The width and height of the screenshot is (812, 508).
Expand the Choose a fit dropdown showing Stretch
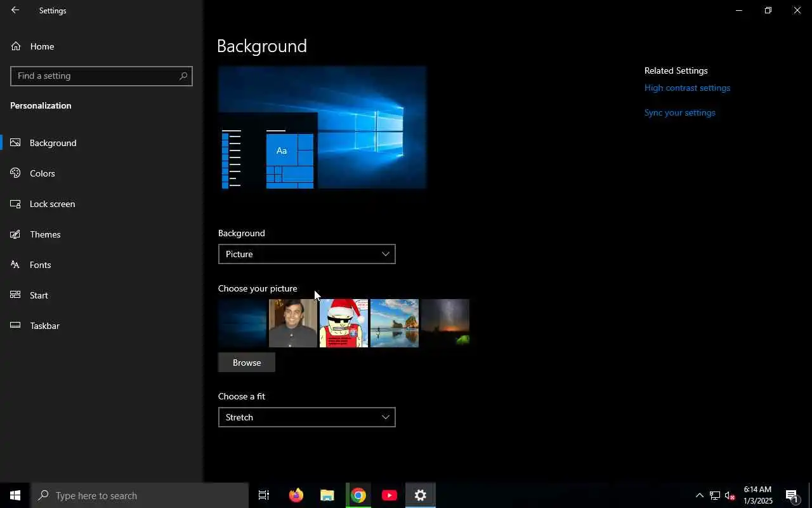tap(306, 417)
